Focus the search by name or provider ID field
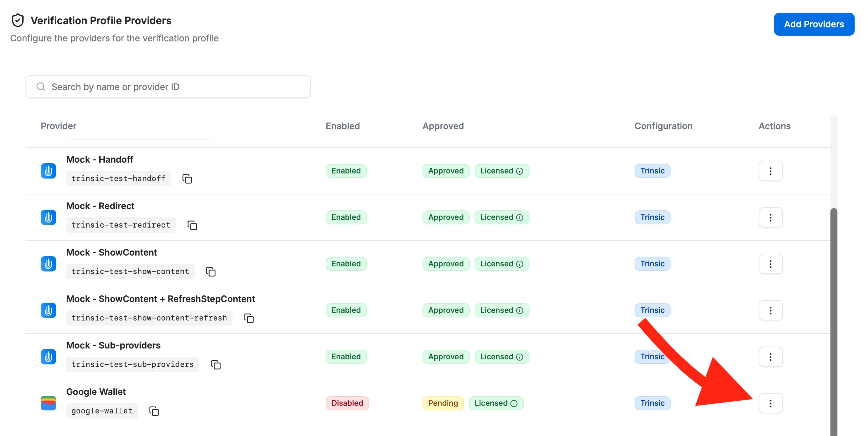The image size is (868, 436). (168, 87)
